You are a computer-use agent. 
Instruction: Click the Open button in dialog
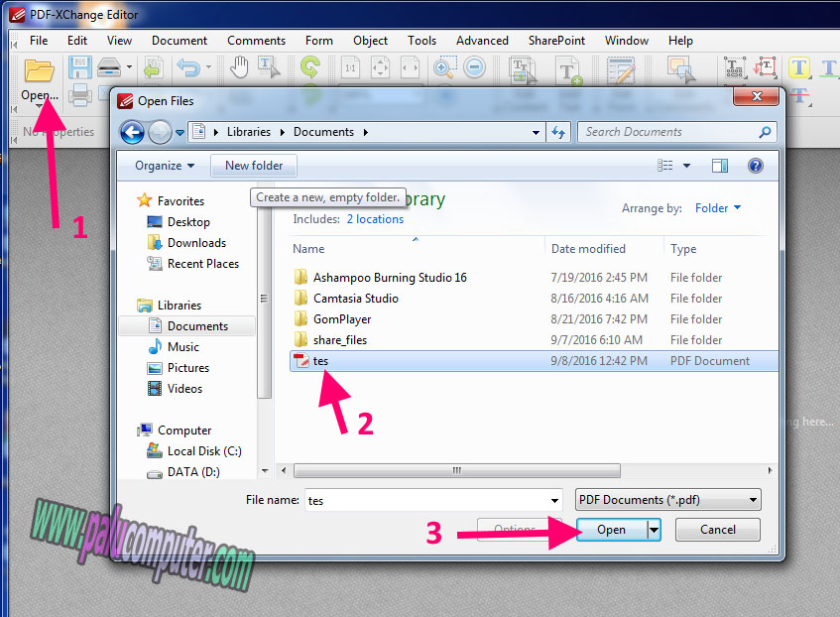[x=611, y=530]
